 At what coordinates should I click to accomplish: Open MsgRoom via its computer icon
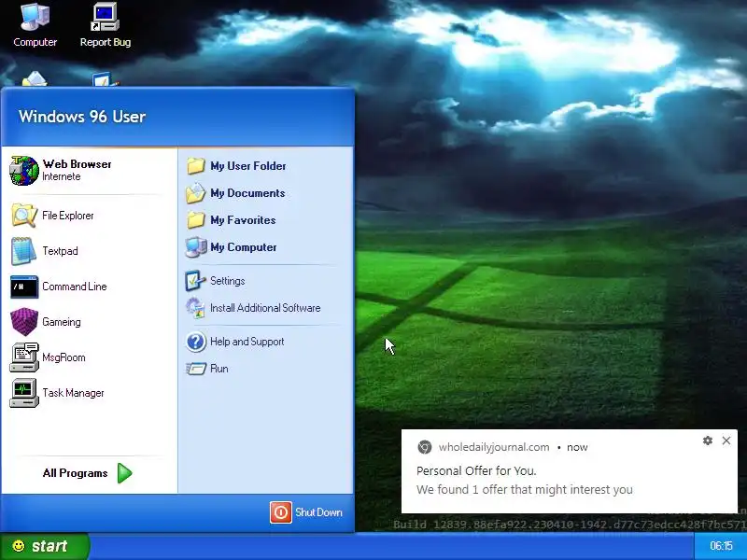click(x=24, y=357)
